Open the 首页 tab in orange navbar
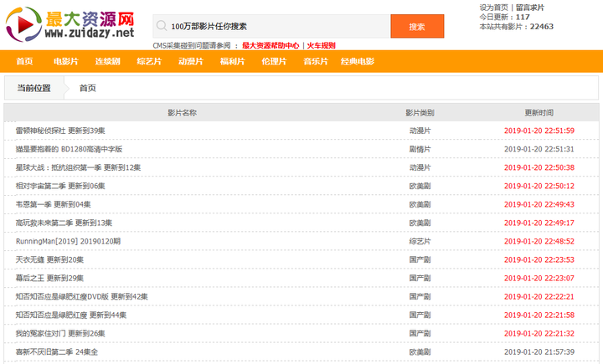 24,61
